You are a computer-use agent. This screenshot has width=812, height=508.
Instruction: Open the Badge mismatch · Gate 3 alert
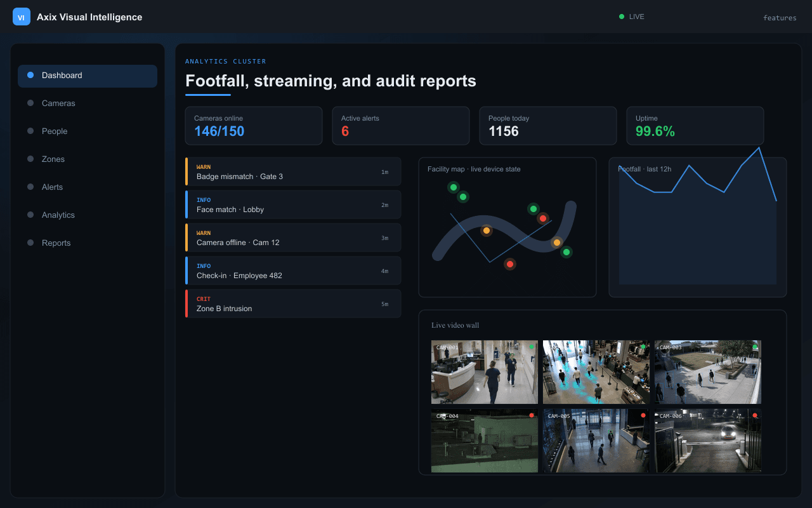pos(293,171)
